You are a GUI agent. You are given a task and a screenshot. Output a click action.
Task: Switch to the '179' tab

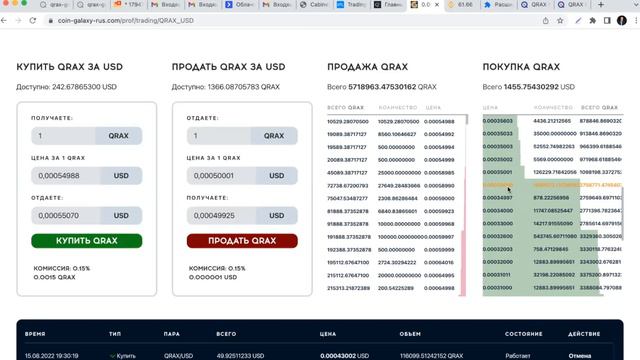(128, 5)
